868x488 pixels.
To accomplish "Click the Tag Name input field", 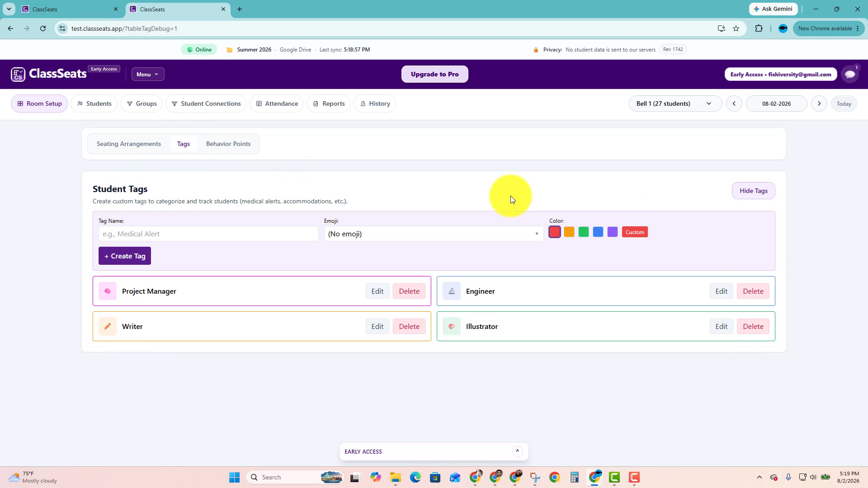I will coord(208,234).
